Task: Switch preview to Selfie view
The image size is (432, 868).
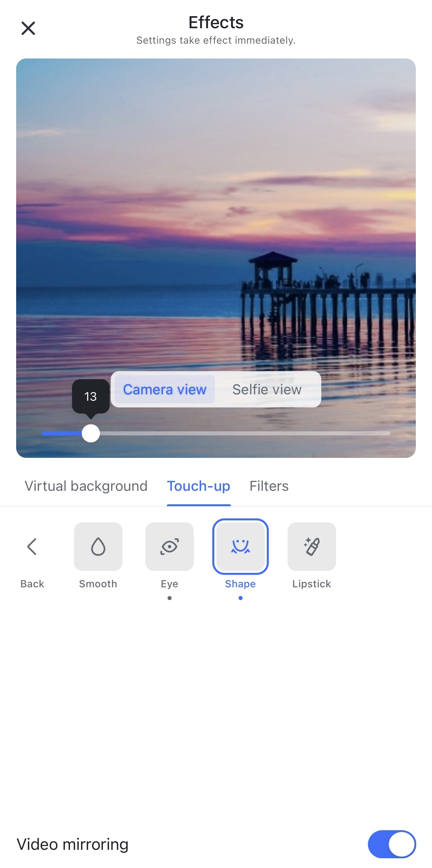Action: [x=267, y=389]
